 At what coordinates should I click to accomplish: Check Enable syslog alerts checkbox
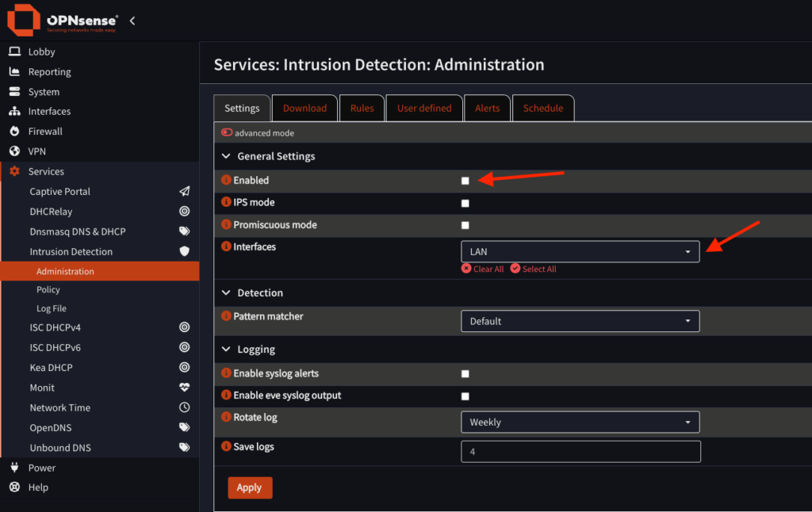(465, 374)
